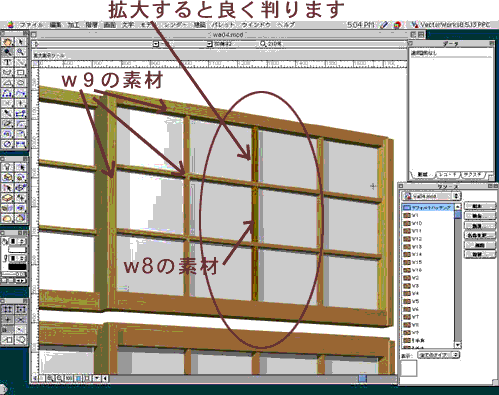
Task: Pick the rectangle drawing tool
Action: [20, 73]
